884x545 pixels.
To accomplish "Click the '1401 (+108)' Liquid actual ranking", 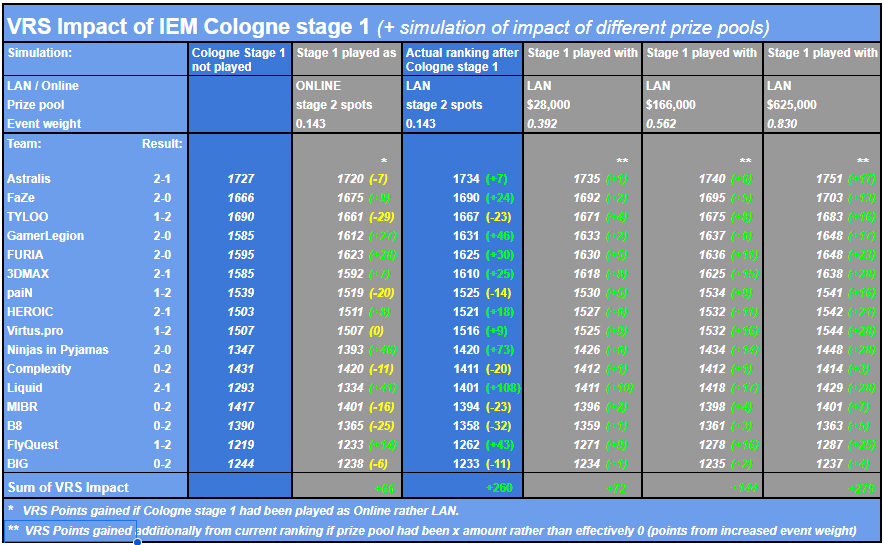I will pos(487,388).
